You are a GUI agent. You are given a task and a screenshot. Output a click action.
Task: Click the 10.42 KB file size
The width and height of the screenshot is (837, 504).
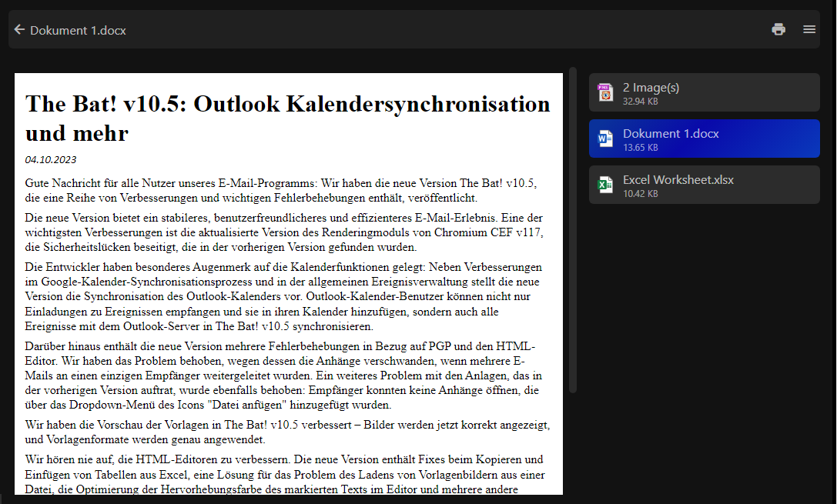pyautogui.click(x=640, y=194)
